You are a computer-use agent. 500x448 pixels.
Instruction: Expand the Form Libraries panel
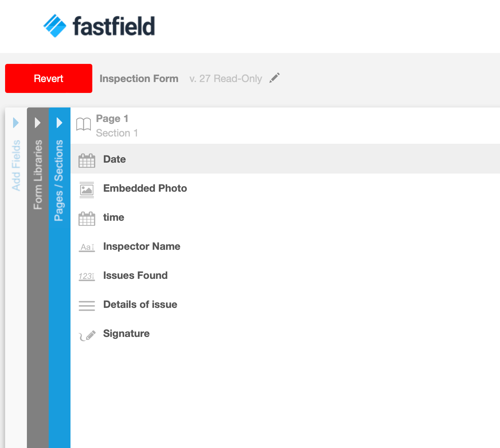37,123
